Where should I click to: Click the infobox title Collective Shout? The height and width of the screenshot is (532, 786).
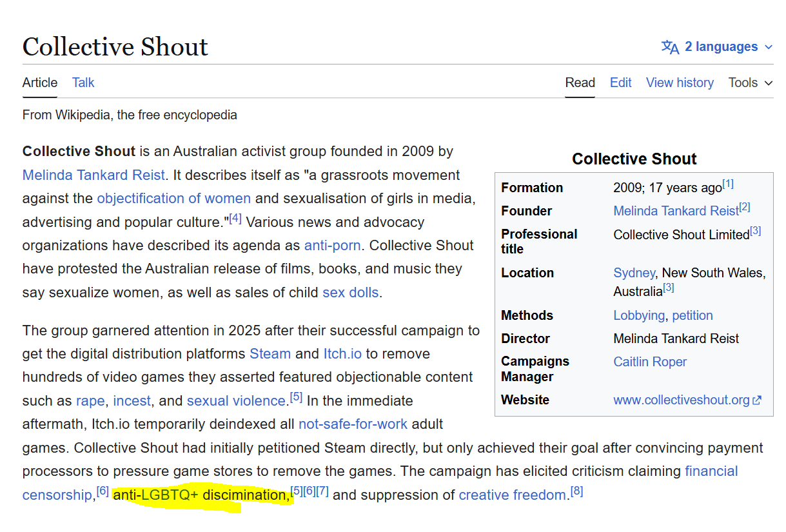click(x=634, y=159)
